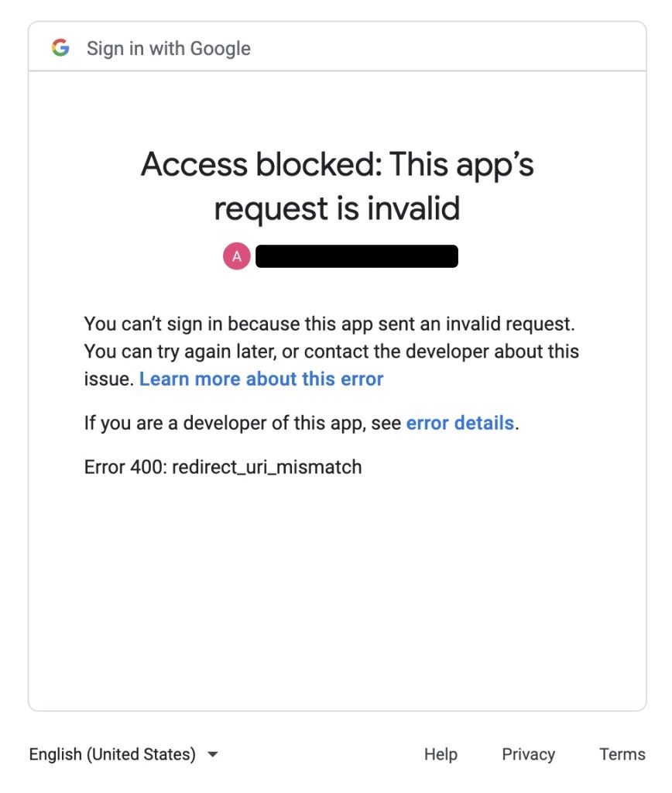Click the word "Google" in the header
Screen dimensions: 672x793
(x=220, y=48)
